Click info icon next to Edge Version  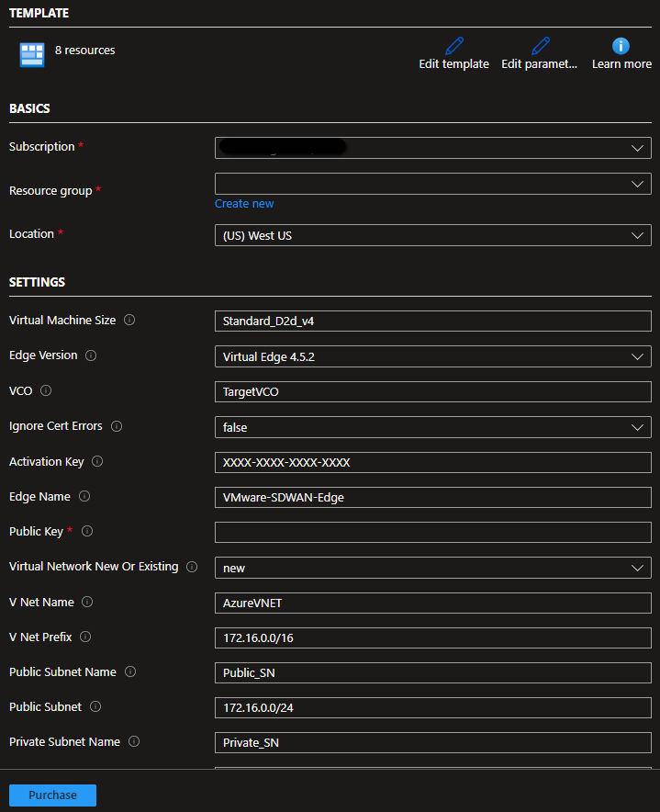tap(91, 355)
